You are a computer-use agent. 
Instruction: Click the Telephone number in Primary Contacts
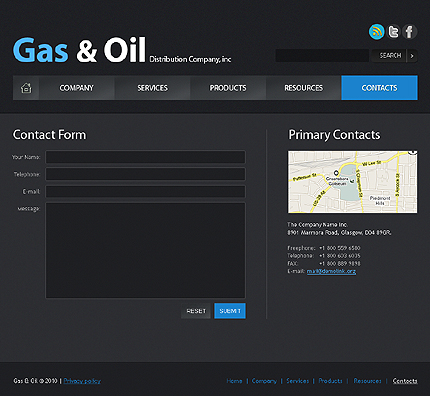coord(340,256)
